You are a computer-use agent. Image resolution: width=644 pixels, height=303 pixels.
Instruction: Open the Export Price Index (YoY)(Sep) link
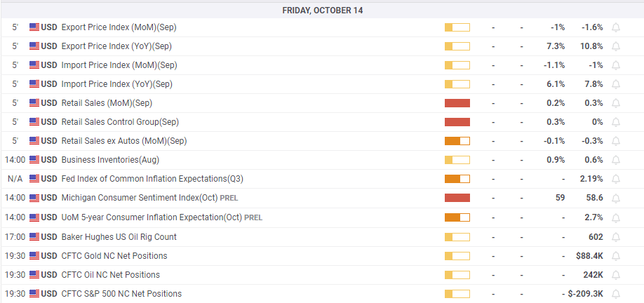pos(116,46)
